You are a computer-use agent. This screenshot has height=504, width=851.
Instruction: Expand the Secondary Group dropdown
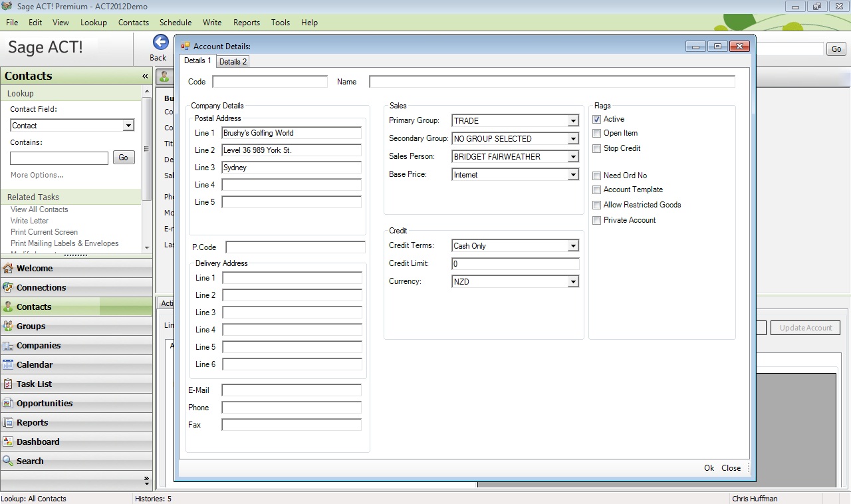pyautogui.click(x=573, y=139)
